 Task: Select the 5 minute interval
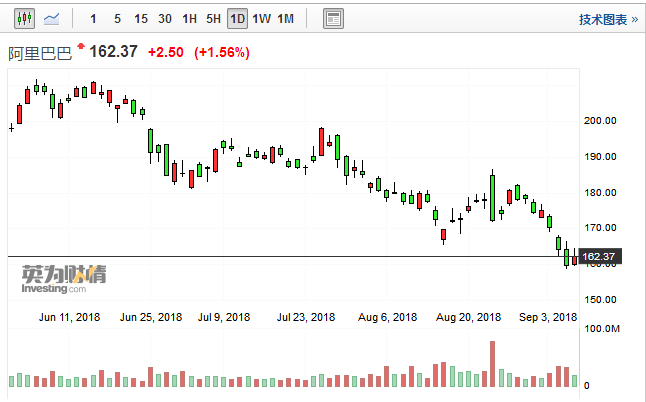(x=117, y=19)
